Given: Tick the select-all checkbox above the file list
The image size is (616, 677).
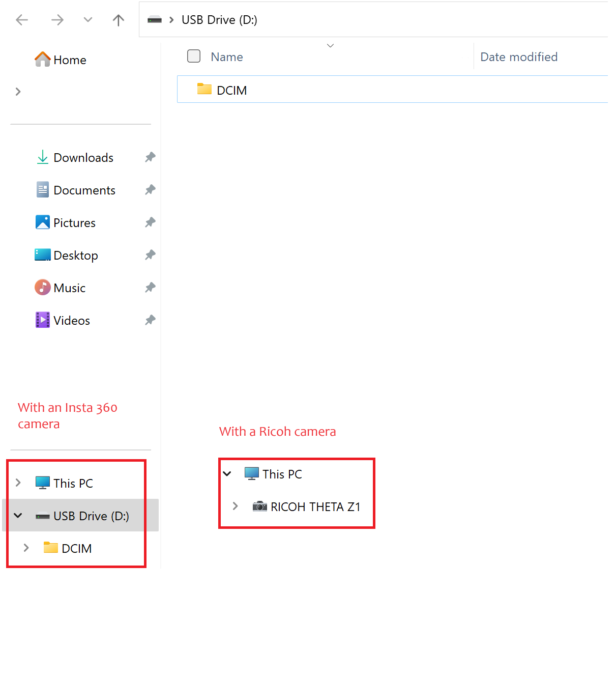Looking at the screenshot, I should click(x=194, y=56).
